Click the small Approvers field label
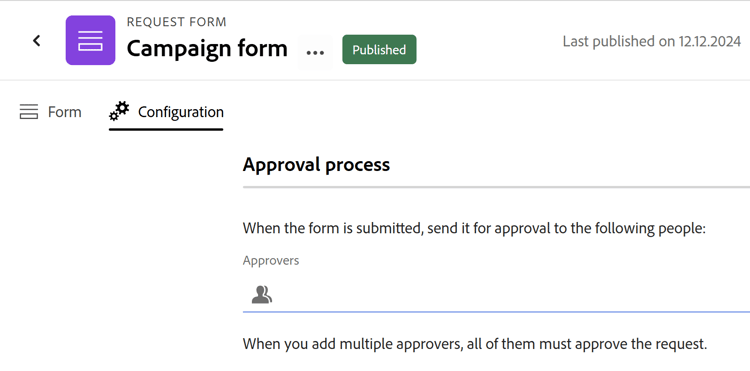Viewport: 750px width, 371px height. click(271, 261)
